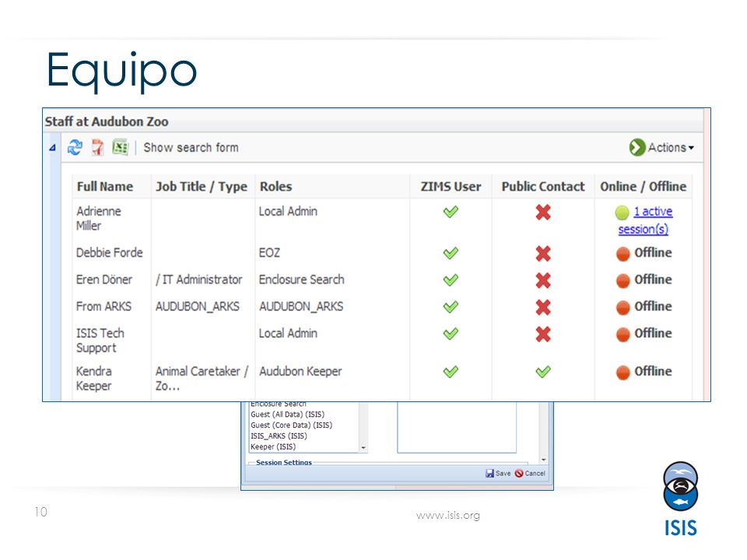Click Debbie Forde's Public Contact red X

(x=543, y=254)
